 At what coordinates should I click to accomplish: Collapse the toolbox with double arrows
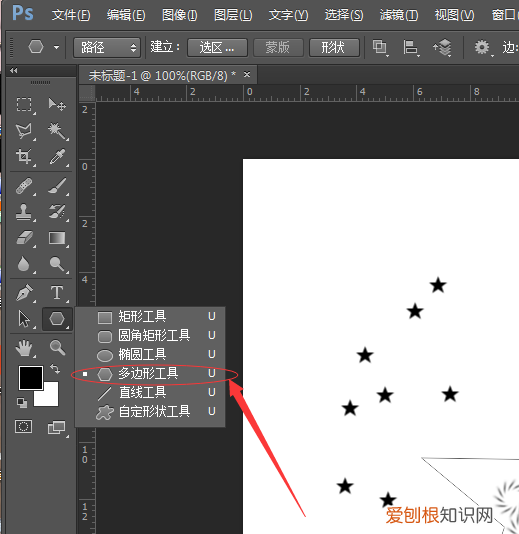pos(14,70)
